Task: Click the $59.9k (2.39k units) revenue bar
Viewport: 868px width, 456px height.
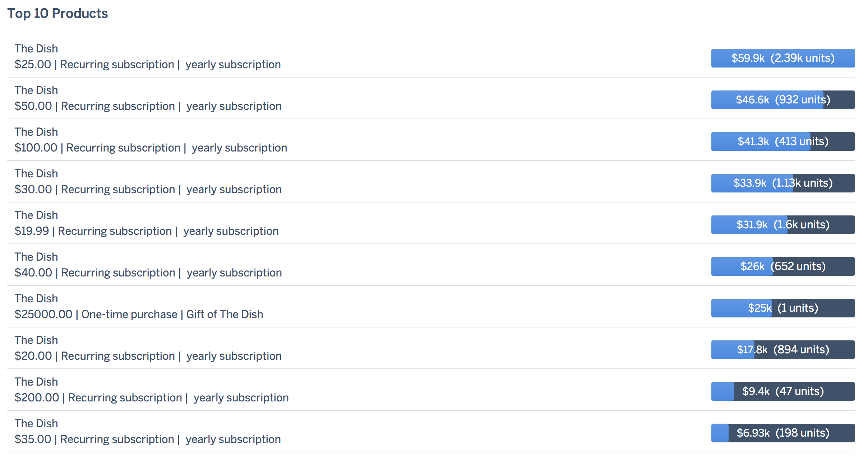Action: click(x=783, y=58)
